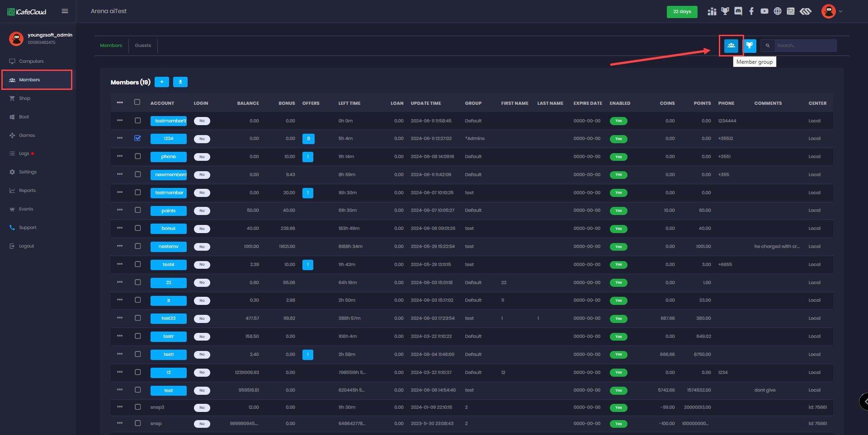Open the bonus account link
868x435 pixels.
168,229
